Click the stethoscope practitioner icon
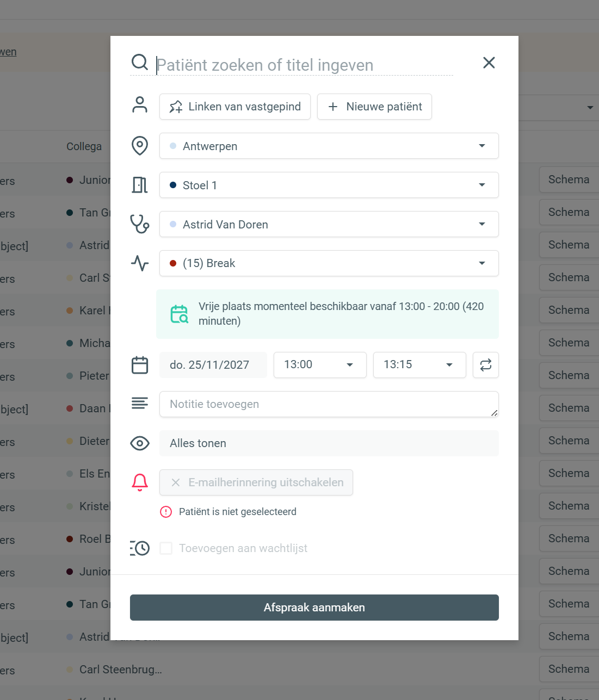 tap(140, 224)
